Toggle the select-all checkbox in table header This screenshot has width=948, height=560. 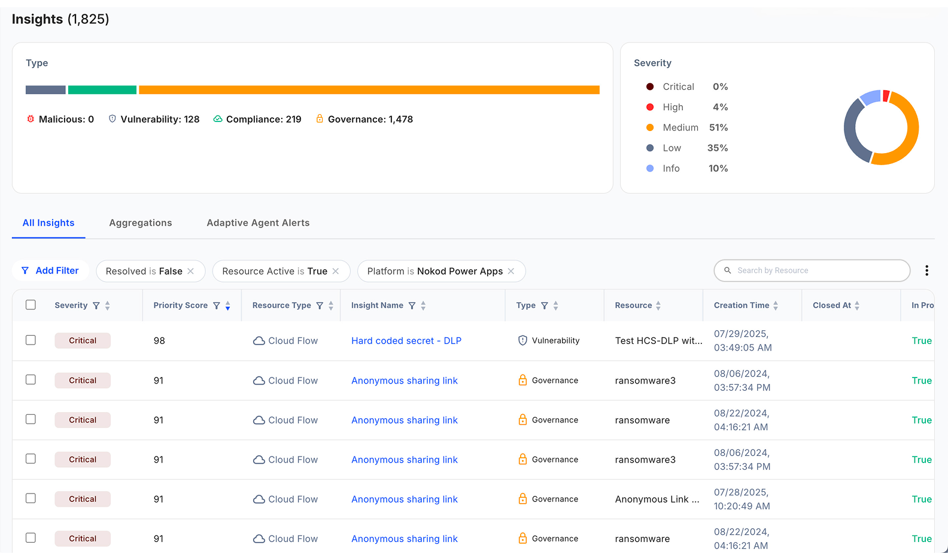coord(31,305)
